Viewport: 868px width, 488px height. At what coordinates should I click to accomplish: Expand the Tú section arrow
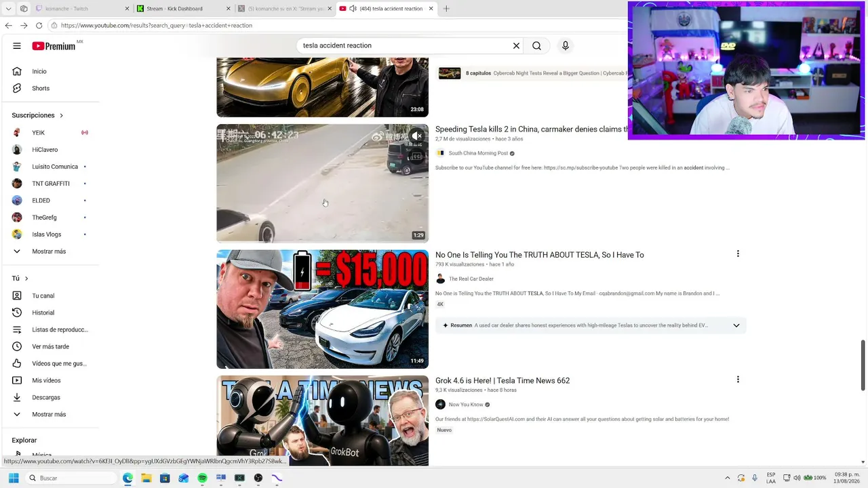tap(26, 279)
